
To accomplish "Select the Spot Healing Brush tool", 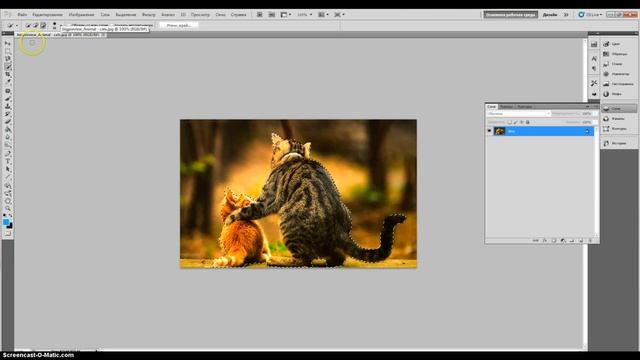I will (x=8, y=91).
